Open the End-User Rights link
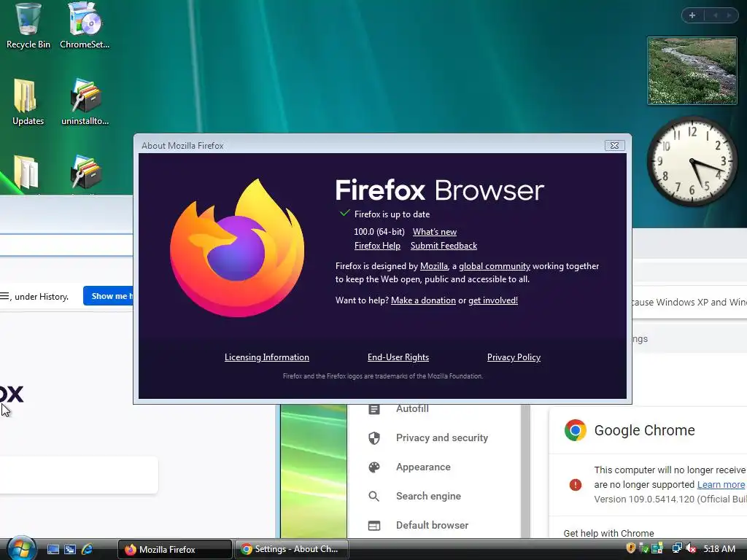747x560 pixels. click(x=398, y=357)
